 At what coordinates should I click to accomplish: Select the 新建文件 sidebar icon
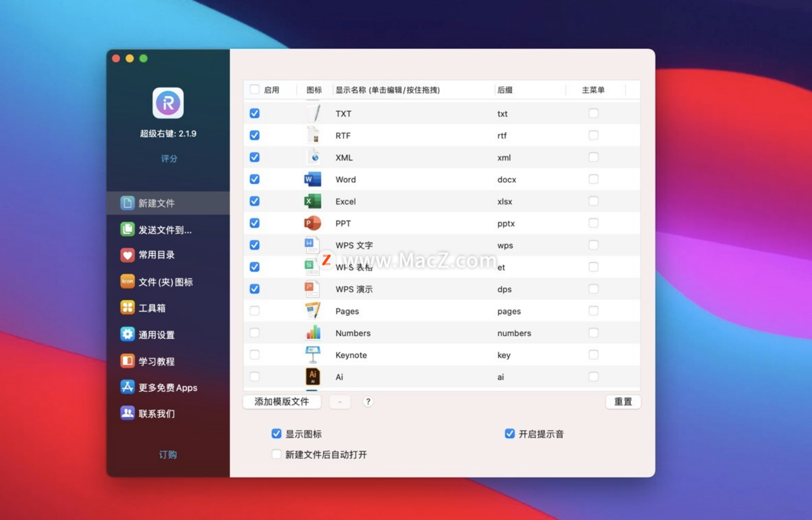pos(127,203)
